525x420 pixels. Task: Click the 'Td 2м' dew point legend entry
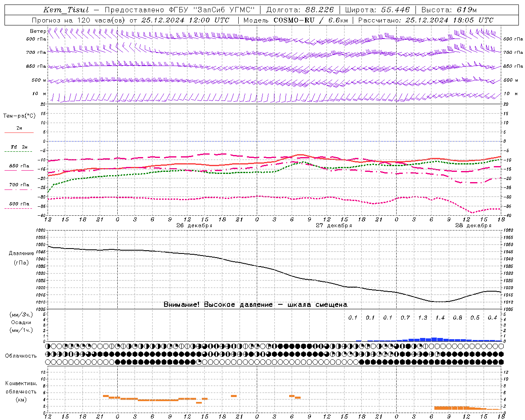click(19, 147)
